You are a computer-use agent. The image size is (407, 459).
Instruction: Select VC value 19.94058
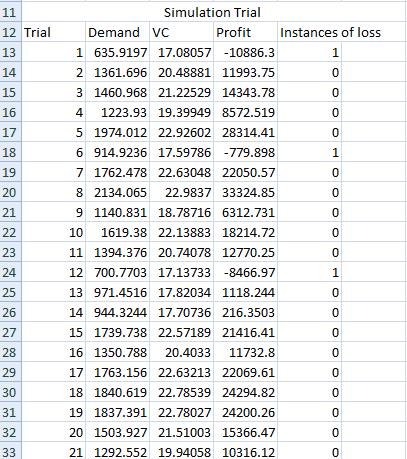(x=181, y=451)
